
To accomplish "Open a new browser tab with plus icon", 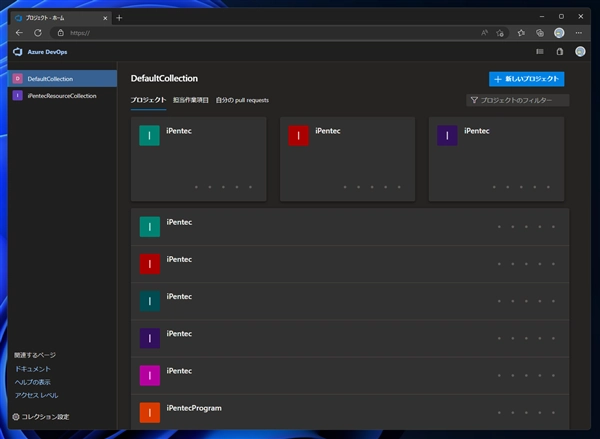I will pyautogui.click(x=119, y=18).
